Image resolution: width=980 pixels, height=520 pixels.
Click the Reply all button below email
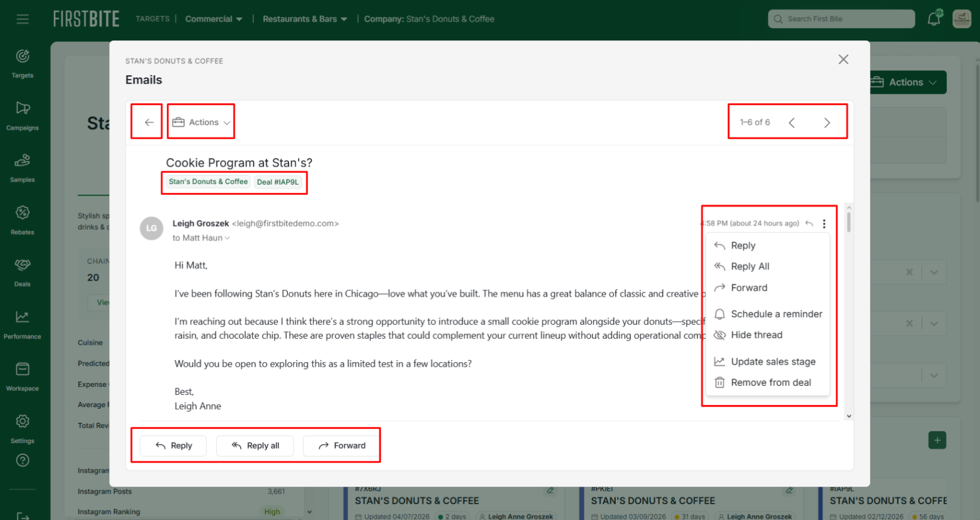pyautogui.click(x=255, y=446)
